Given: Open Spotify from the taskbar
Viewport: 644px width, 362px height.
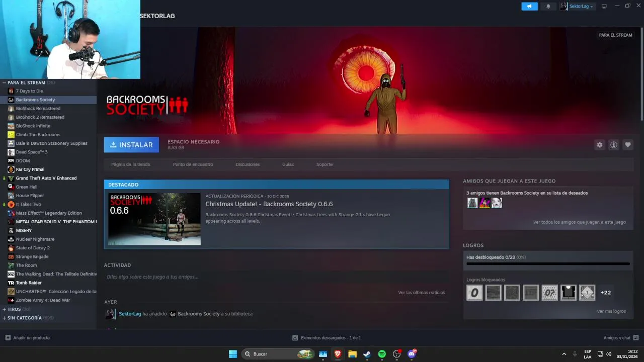Looking at the screenshot, I should click(382, 354).
